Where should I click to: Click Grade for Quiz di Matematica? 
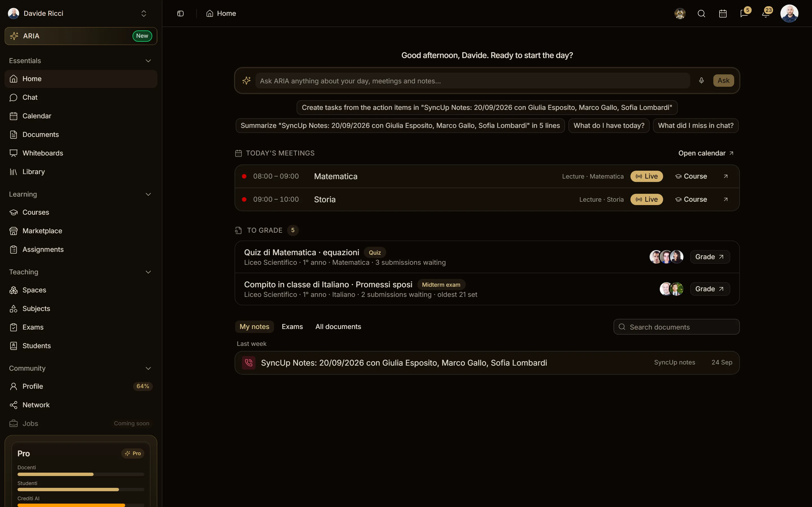[710, 257]
